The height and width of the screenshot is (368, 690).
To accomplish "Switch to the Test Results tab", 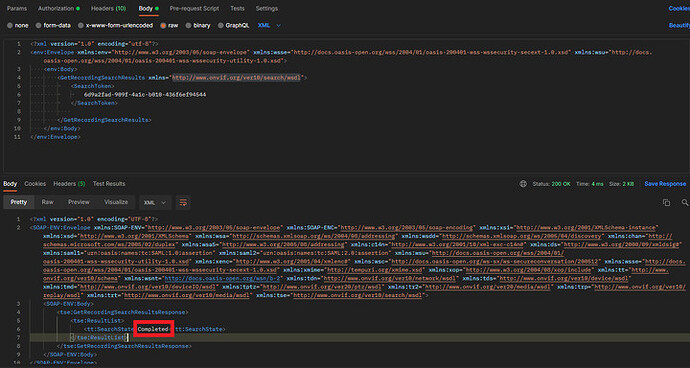I will tap(109, 184).
